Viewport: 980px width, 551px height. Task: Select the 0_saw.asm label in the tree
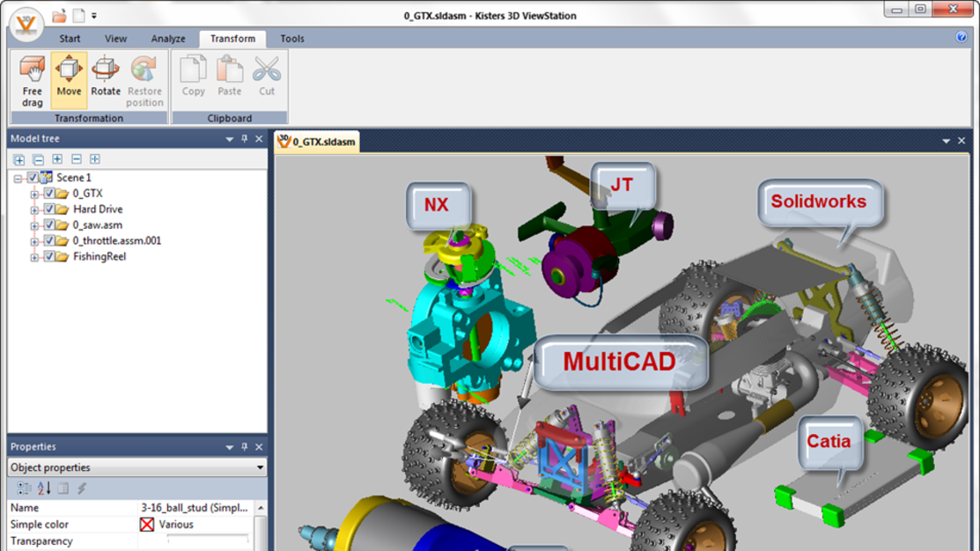pyautogui.click(x=98, y=225)
